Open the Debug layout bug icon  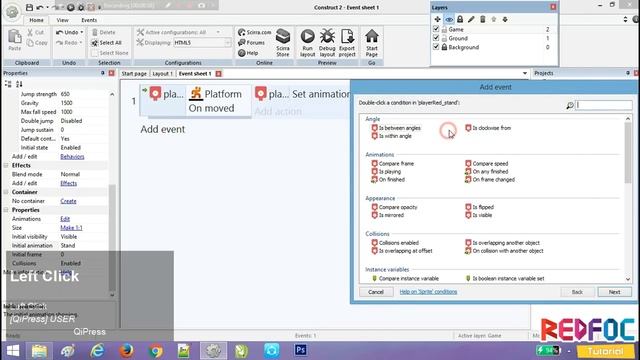tap(327, 36)
